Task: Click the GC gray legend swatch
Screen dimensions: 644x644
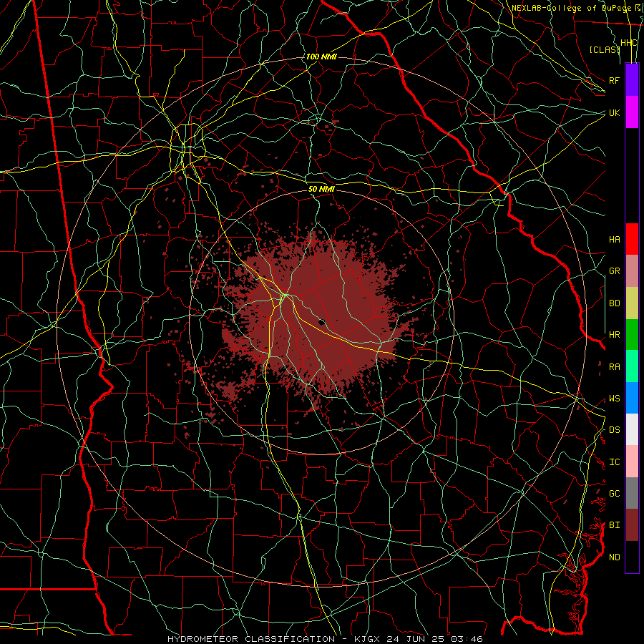Action: pos(632,493)
